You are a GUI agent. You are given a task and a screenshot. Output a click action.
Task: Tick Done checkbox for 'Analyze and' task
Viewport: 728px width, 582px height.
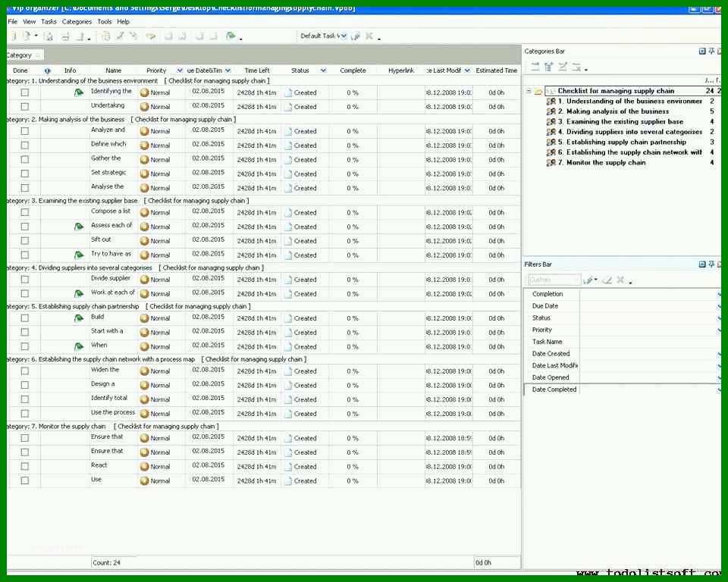click(x=24, y=131)
